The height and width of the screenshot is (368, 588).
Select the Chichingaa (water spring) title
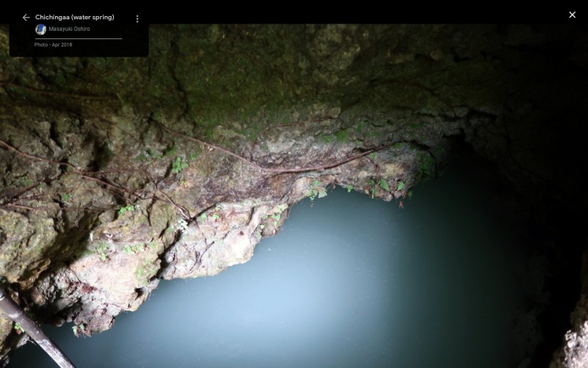[74, 18]
